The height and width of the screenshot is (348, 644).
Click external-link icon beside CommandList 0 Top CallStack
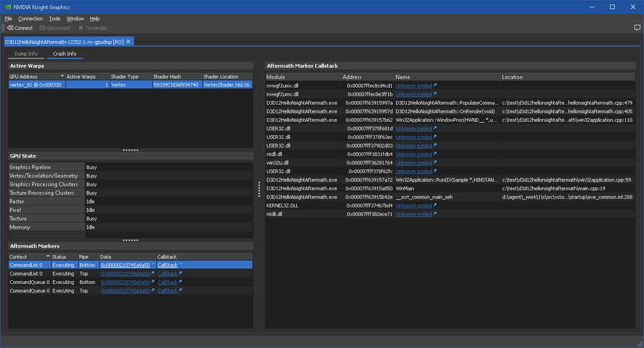tap(180, 273)
